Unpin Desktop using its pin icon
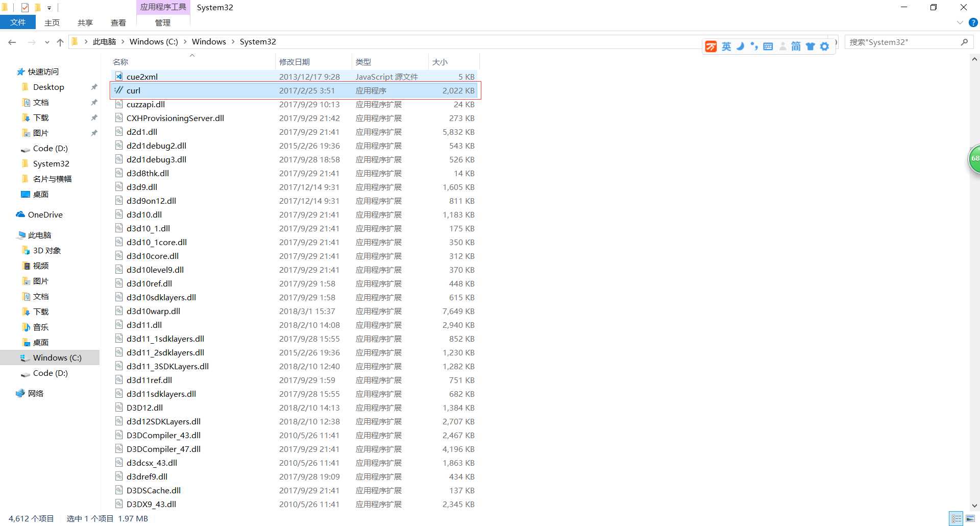 [94, 87]
